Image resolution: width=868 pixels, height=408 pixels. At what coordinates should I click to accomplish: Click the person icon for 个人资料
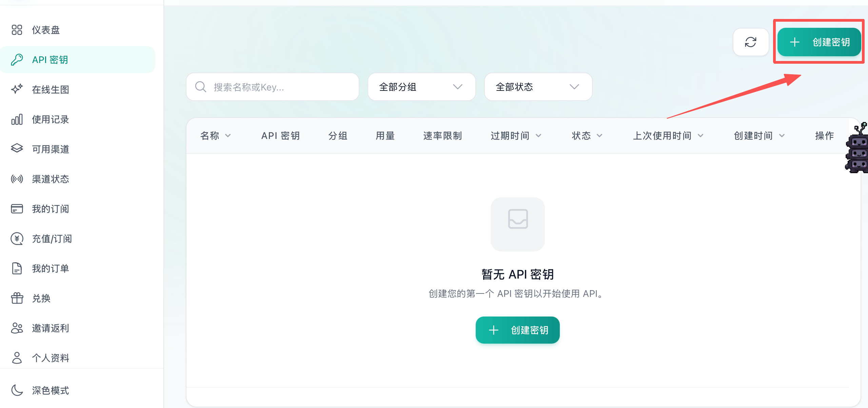point(17,358)
